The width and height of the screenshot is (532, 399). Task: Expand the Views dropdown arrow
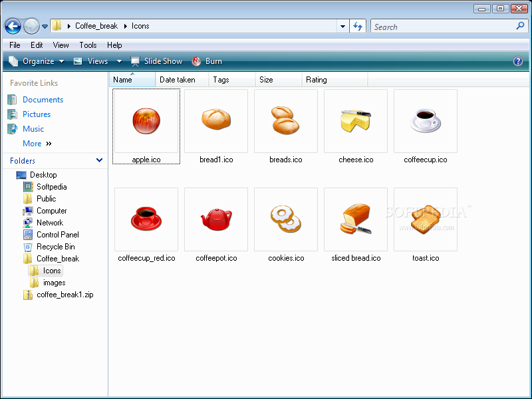(119, 61)
